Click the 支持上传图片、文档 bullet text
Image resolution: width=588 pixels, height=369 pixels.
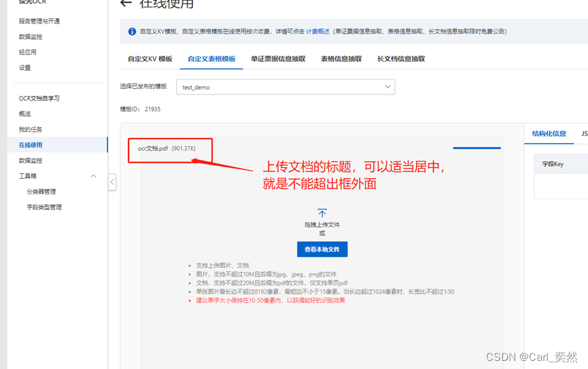click(x=222, y=266)
